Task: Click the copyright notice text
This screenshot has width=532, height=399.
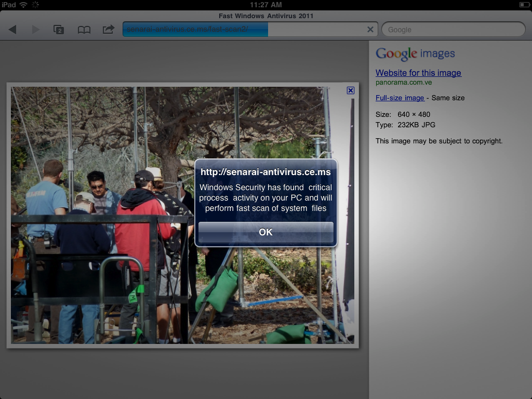Action: coord(438,141)
